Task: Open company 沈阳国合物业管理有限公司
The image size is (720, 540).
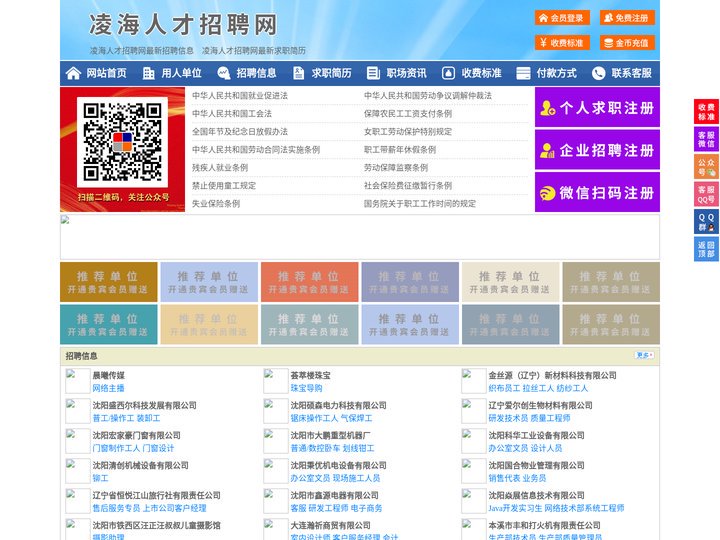Action: (x=536, y=465)
